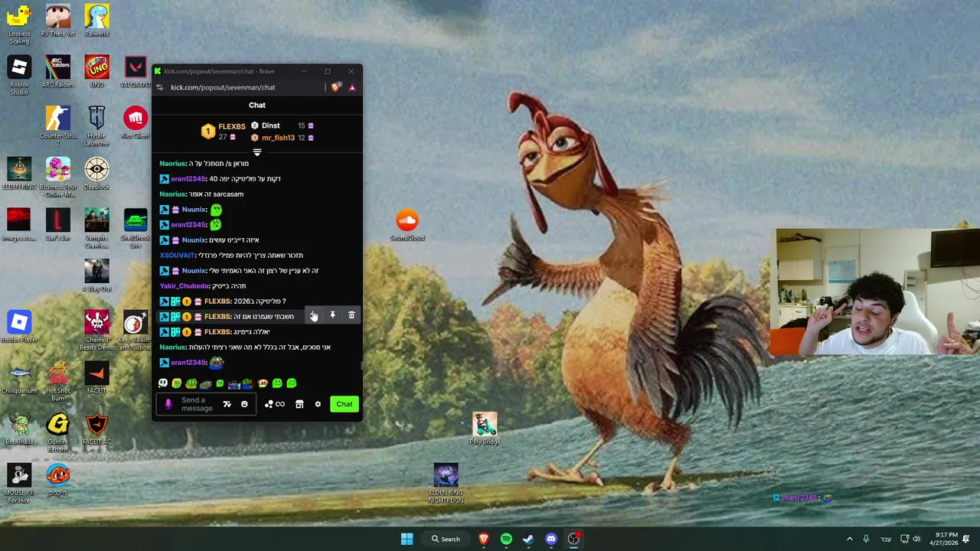Open Brawlhalla desktop shortcut
Screen dimensions: 980x551
19,429
